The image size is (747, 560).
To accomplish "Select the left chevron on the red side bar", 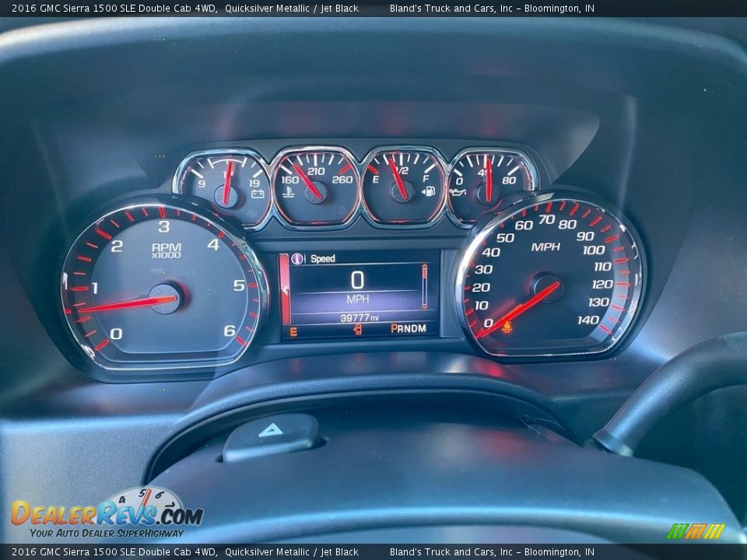I will point(285,289).
